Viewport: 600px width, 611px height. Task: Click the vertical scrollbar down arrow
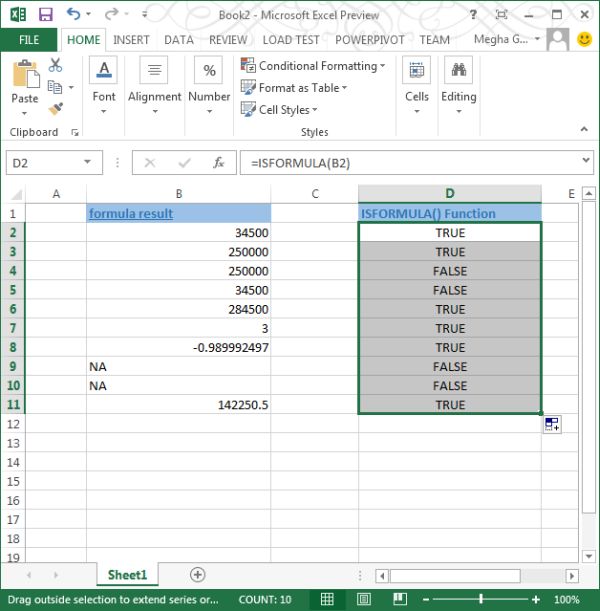[588, 556]
